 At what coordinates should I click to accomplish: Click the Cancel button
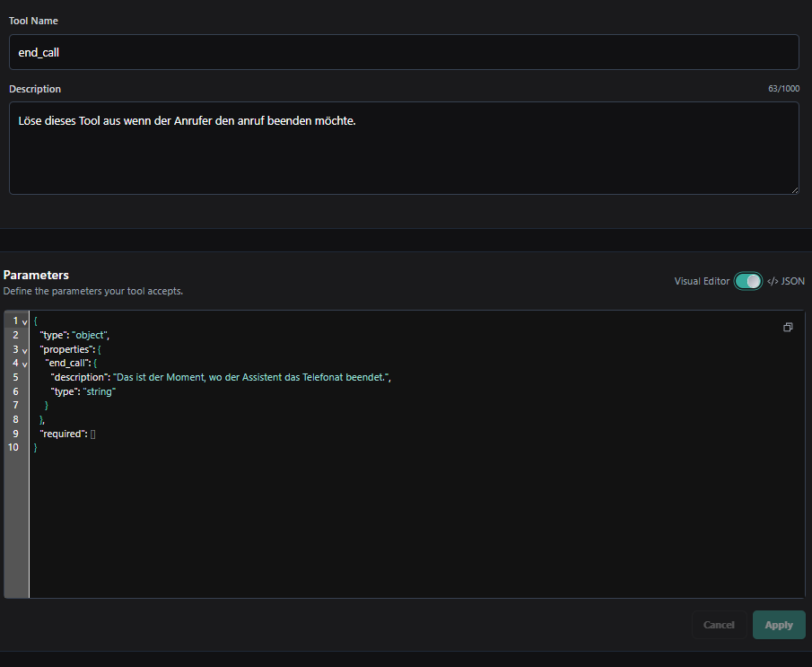(x=719, y=625)
